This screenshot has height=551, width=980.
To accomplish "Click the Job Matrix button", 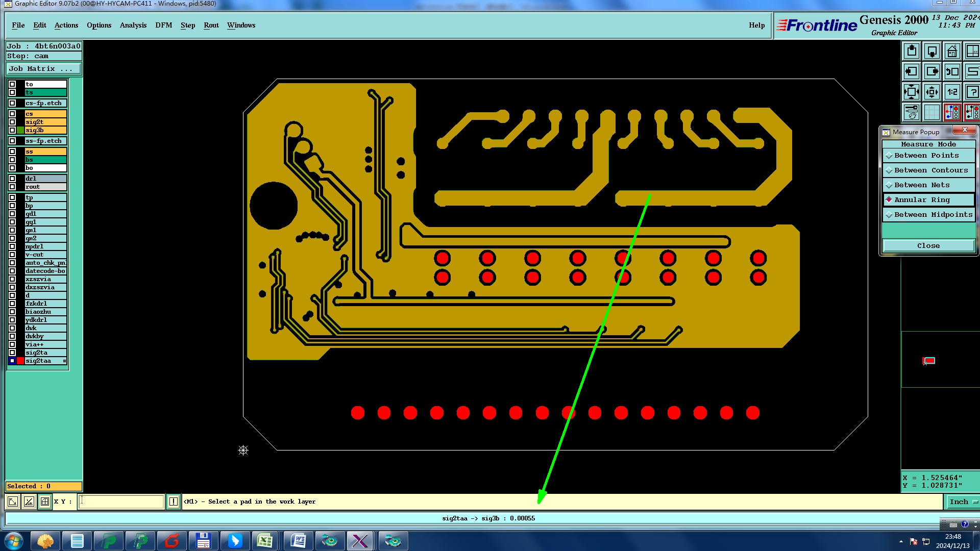I will [x=43, y=69].
